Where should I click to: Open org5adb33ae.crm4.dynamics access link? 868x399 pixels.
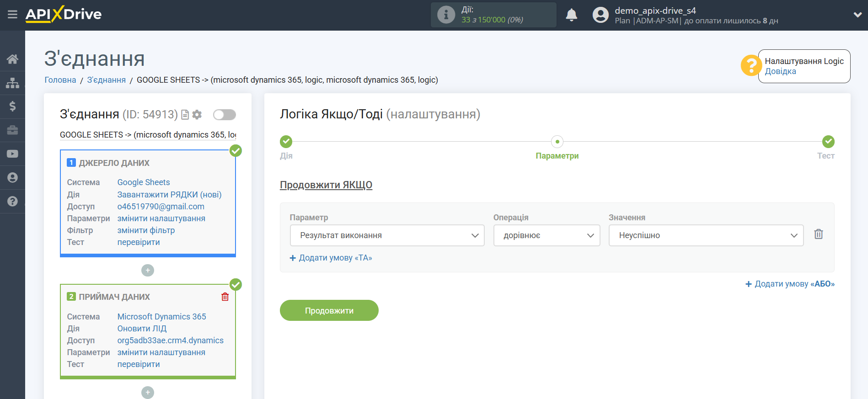(171, 340)
